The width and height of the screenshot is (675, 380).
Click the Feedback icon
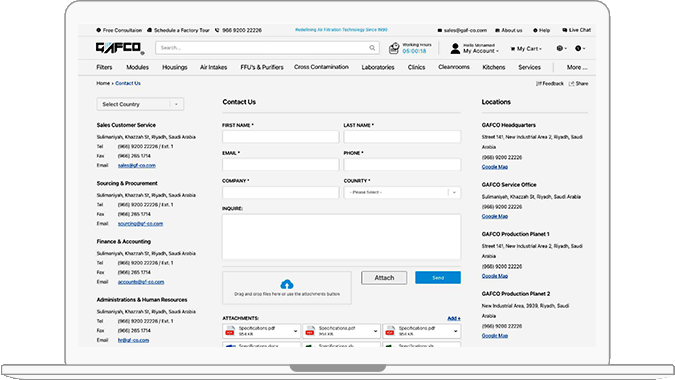point(539,83)
